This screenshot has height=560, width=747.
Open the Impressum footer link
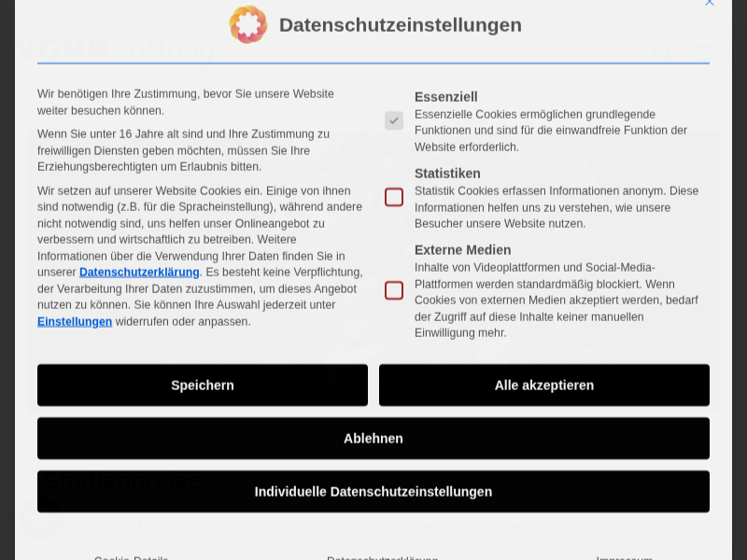pyautogui.click(x=624, y=558)
